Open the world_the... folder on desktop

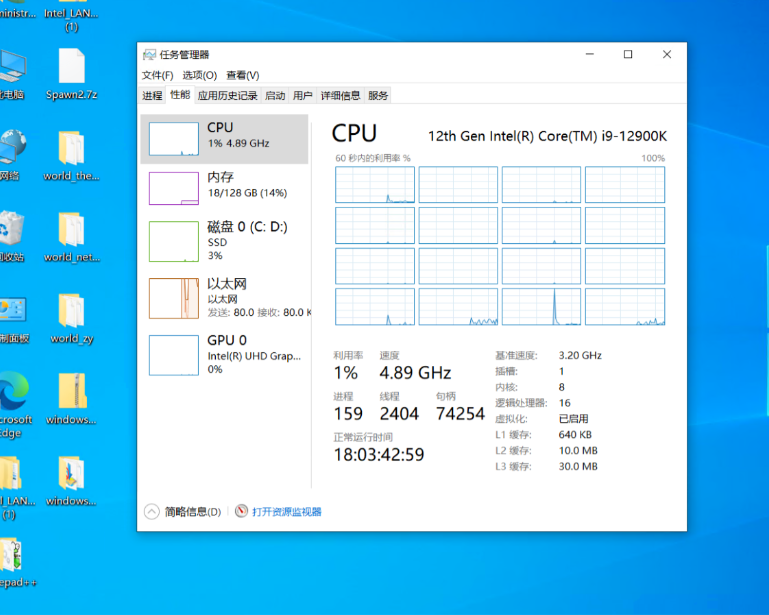coord(72,156)
